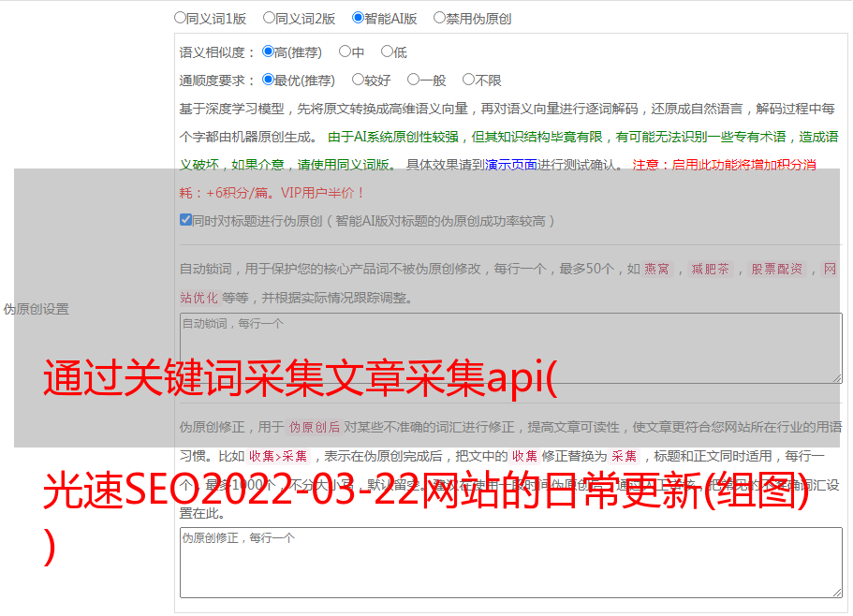Focus the 自动锁词，每行一个 text area
Viewport: 853px width, 616px height.
[x=511, y=348]
